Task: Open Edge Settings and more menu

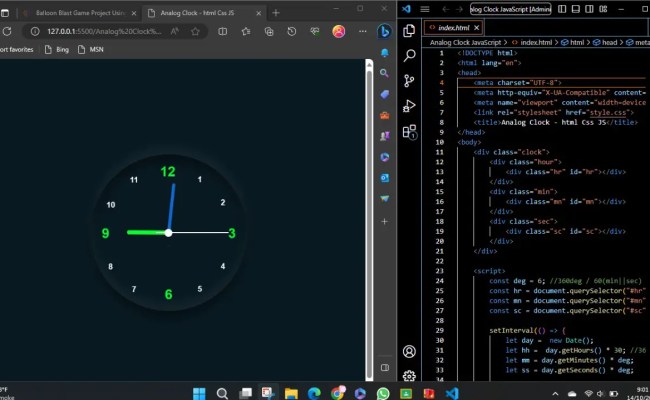Action: pyautogui.click(x=363, y=32)
